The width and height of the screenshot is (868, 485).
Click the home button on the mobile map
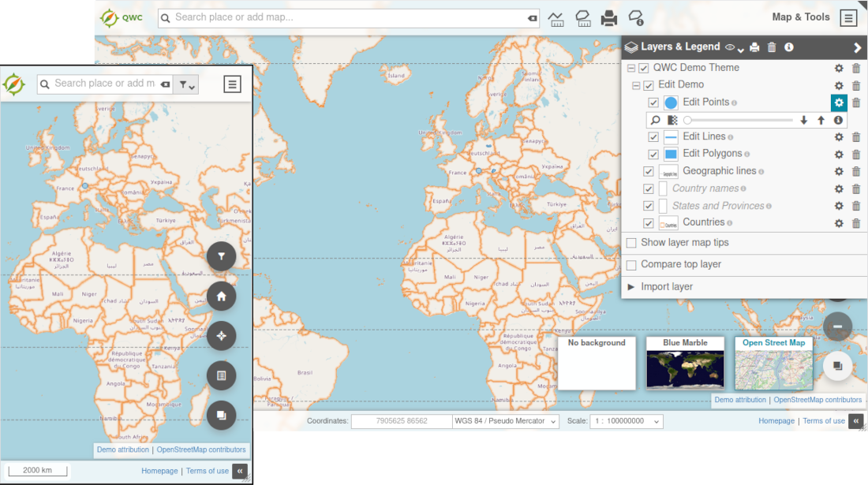click(221, 297)
